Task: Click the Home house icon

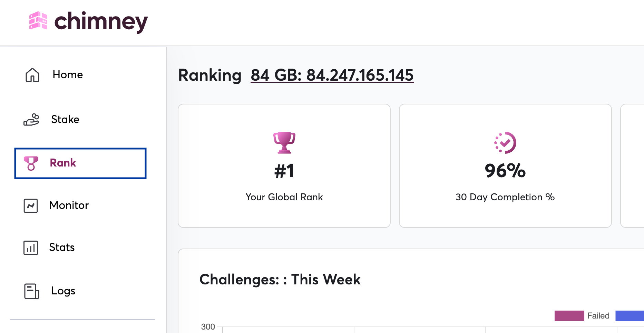Action: tap(32, 75)
